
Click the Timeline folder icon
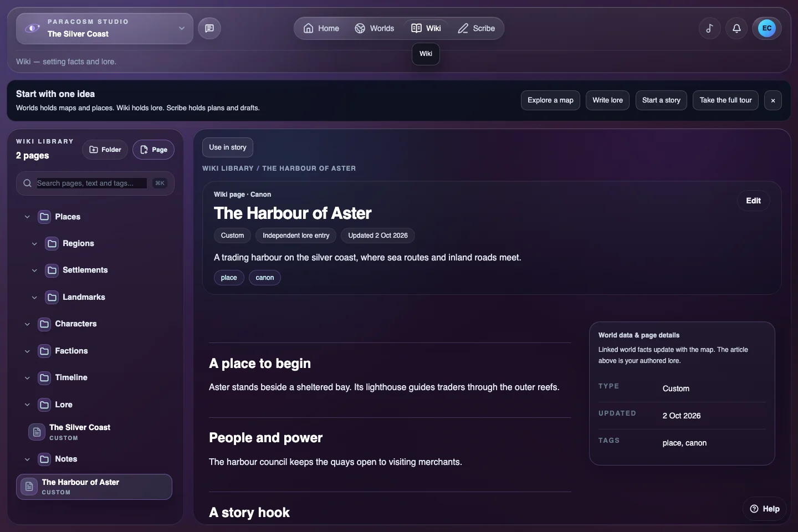point(44,378)
